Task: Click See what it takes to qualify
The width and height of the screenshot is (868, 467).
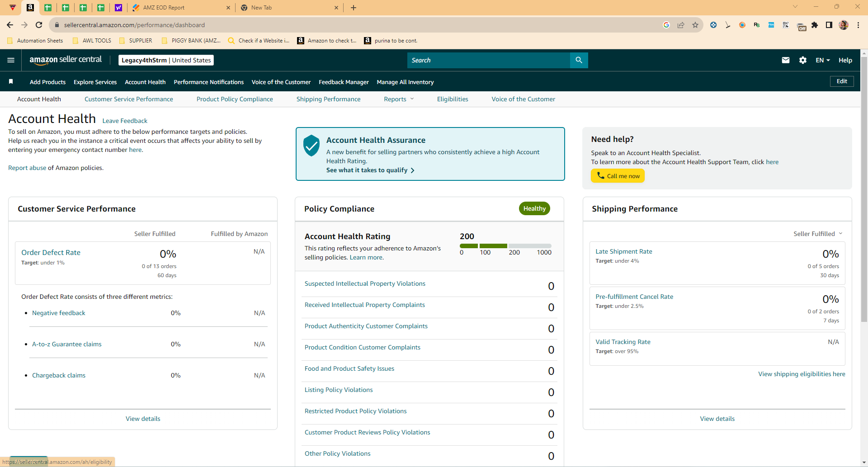Action: pos(370,170)
